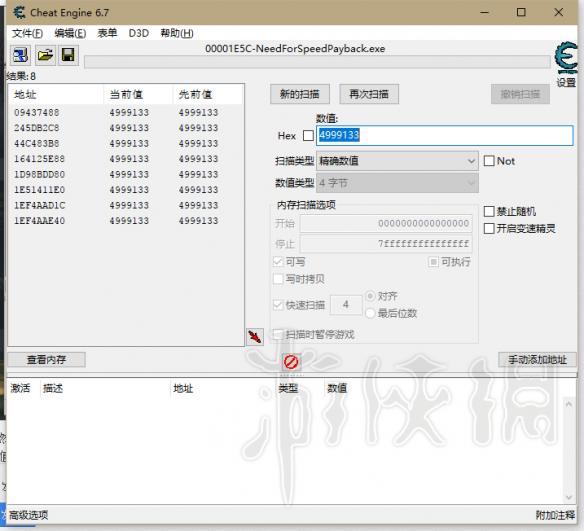Click the open file folder icon
The height and width of the screenshot is (531, 584).
[x=45, y=55]
